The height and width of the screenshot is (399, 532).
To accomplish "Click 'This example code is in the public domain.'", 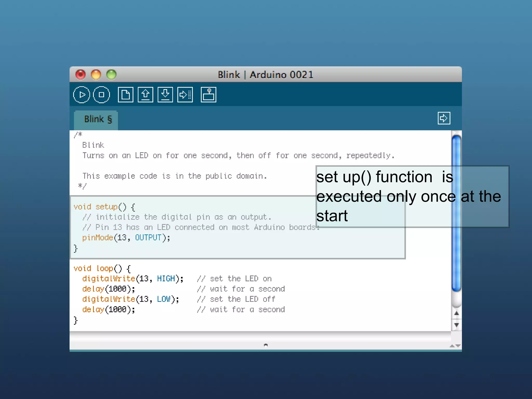I will (x=175, y=176).
